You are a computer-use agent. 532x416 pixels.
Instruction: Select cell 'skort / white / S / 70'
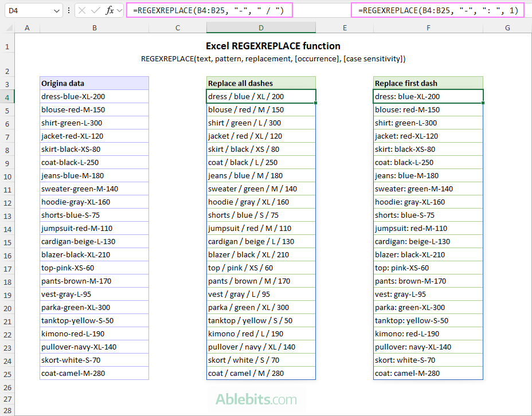[261, 360]
